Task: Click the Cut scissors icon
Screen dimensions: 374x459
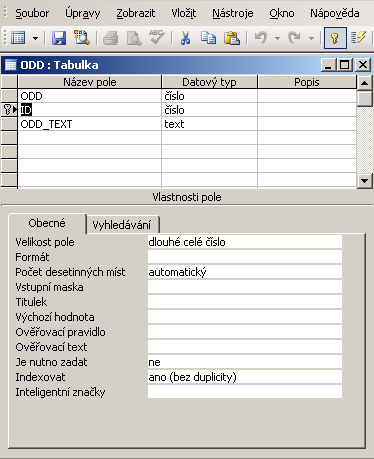Action: (185, 38)
